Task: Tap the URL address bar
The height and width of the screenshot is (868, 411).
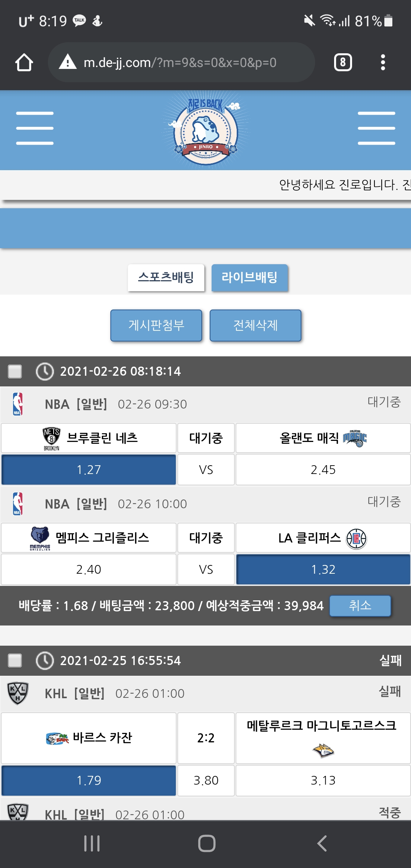Action: click(180, 62)
